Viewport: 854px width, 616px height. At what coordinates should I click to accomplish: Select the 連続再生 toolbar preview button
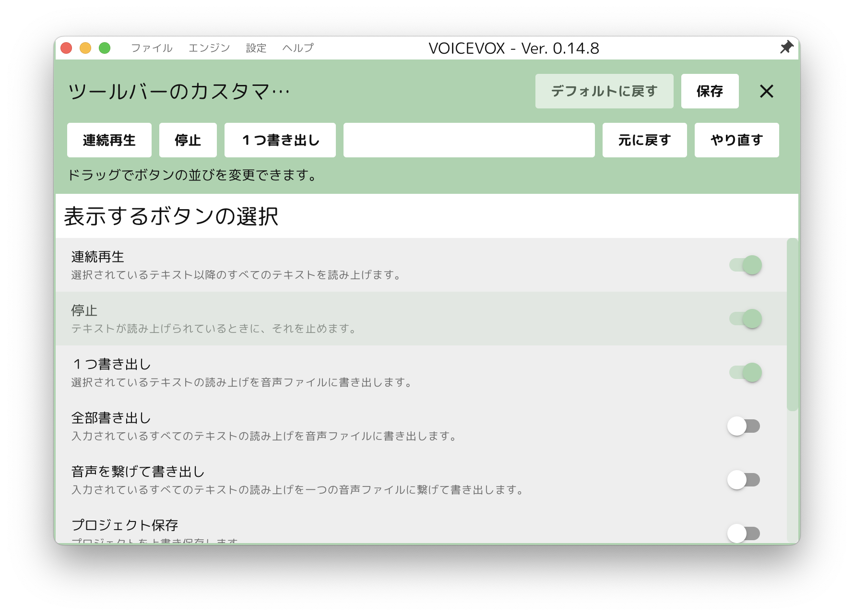[x=109, y=140]
